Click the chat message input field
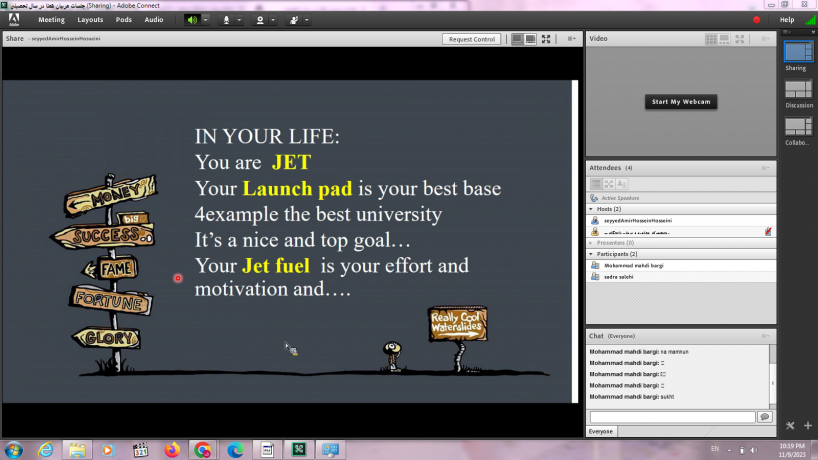The height and width of the screenshot is (460, 818). pos(672,417)
